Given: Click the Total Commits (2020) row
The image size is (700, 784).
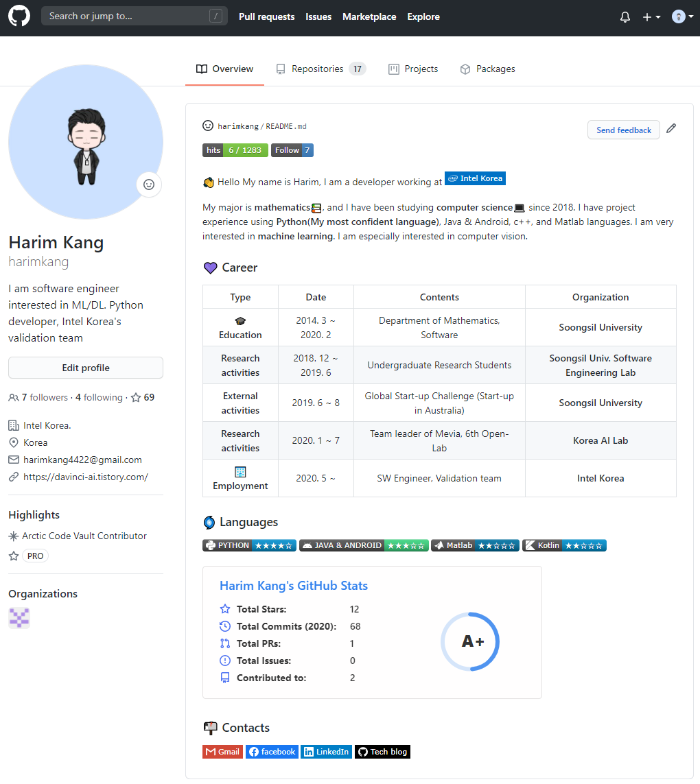Looking at the screenshot, I should pos(290,626).
